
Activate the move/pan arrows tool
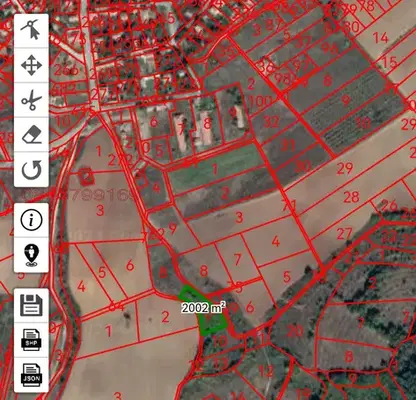click(31, 65)
